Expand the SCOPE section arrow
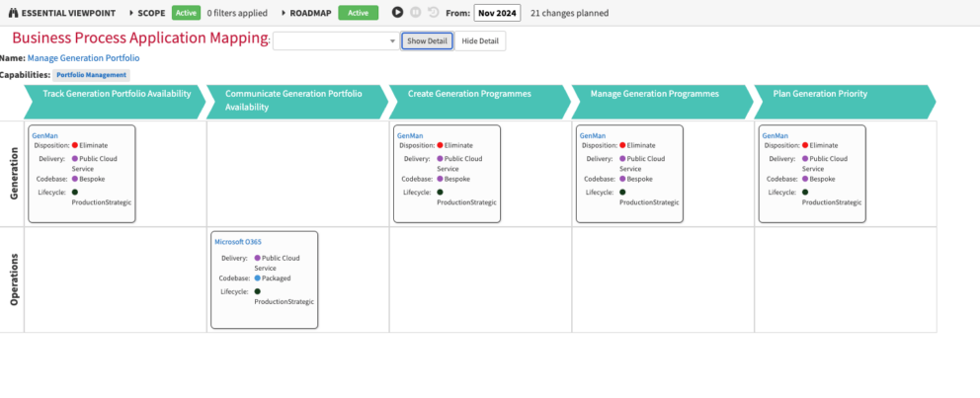 click(x=131, y=13)
